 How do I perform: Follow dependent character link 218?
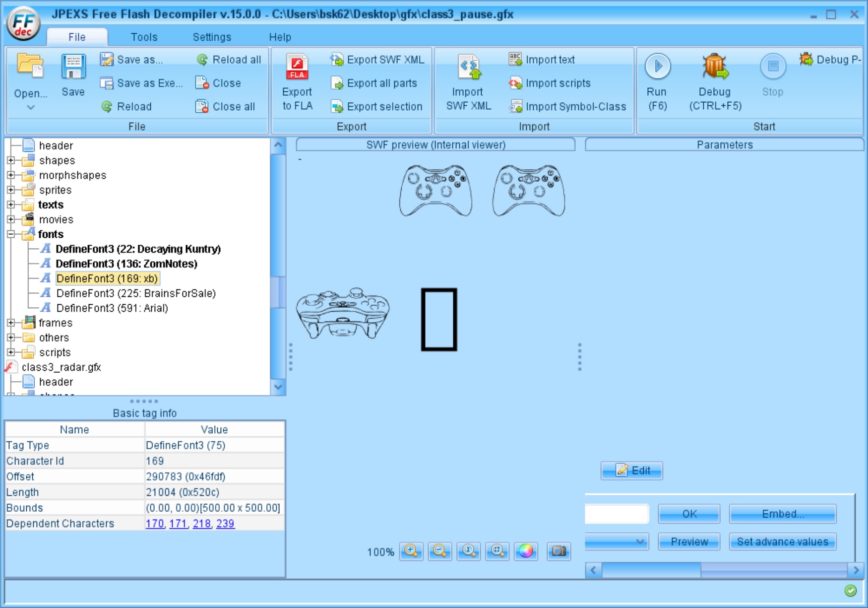[x=201, y=524]
